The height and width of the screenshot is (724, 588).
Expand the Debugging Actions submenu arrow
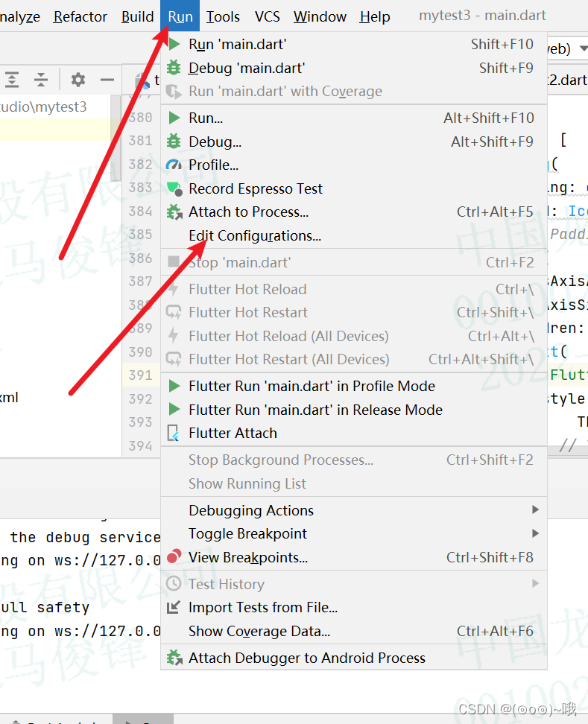coord(535,509)
